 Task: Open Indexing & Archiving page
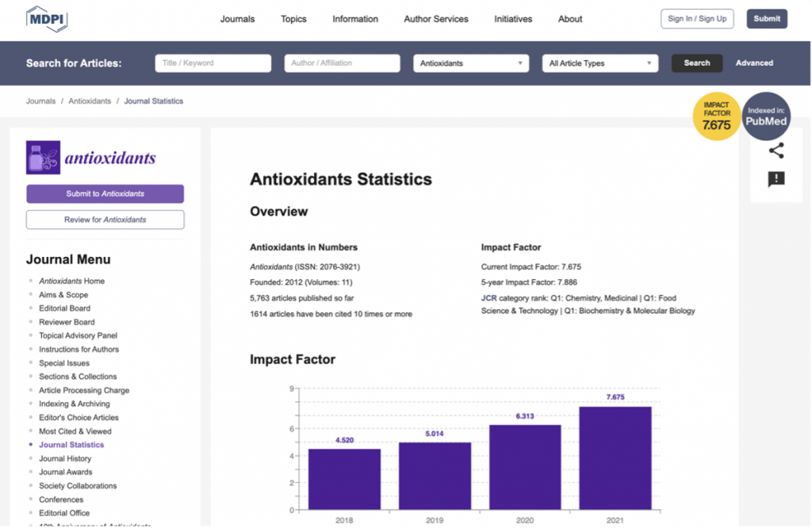click(75, 404)
